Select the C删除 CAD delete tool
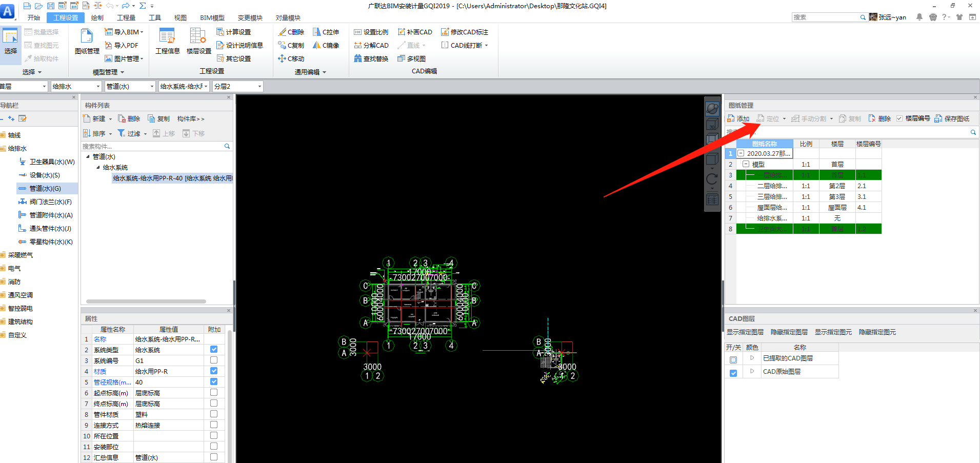Image resolution: width=980 pixels, height=463 pixels. (291, 32)
